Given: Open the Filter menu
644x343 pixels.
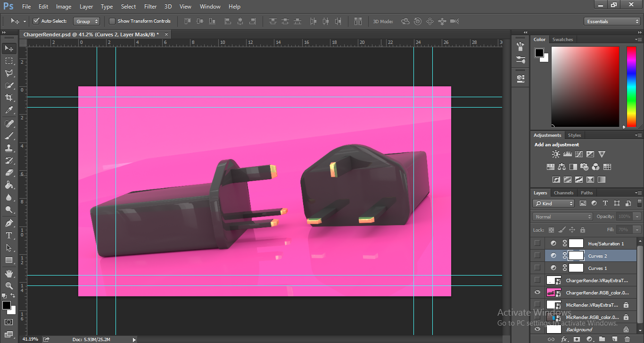Looking at the screenshot, I should [150, 7].
